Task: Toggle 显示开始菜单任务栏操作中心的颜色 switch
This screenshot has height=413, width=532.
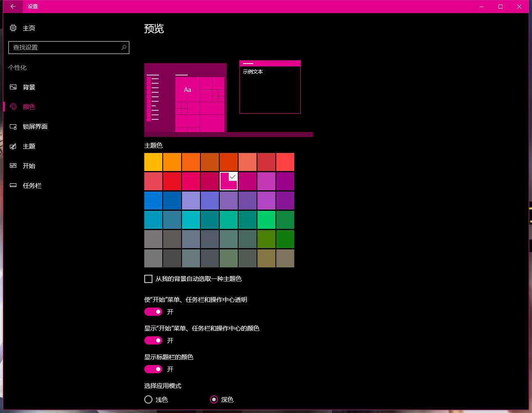Action: point(153,340)
